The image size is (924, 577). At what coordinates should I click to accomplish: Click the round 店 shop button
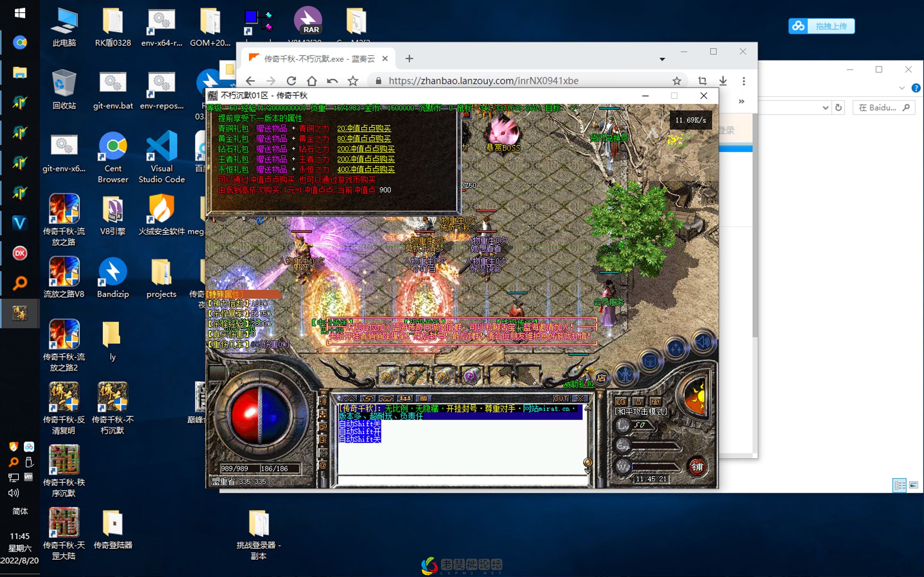coord(601,378)
